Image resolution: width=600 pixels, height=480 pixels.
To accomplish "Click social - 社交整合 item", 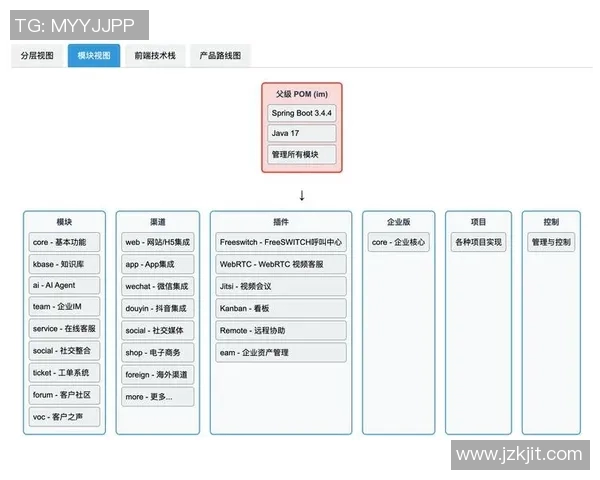I will 64,351.
